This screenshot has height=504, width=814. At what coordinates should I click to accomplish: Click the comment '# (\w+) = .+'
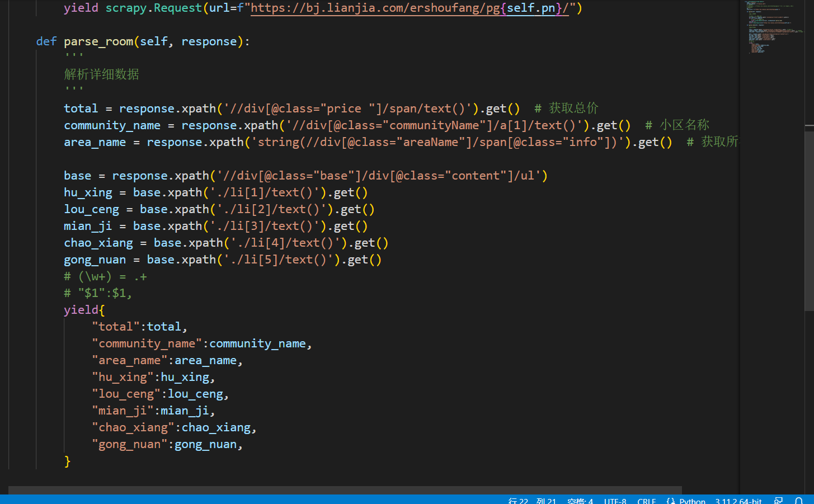(x=105, y=276)
